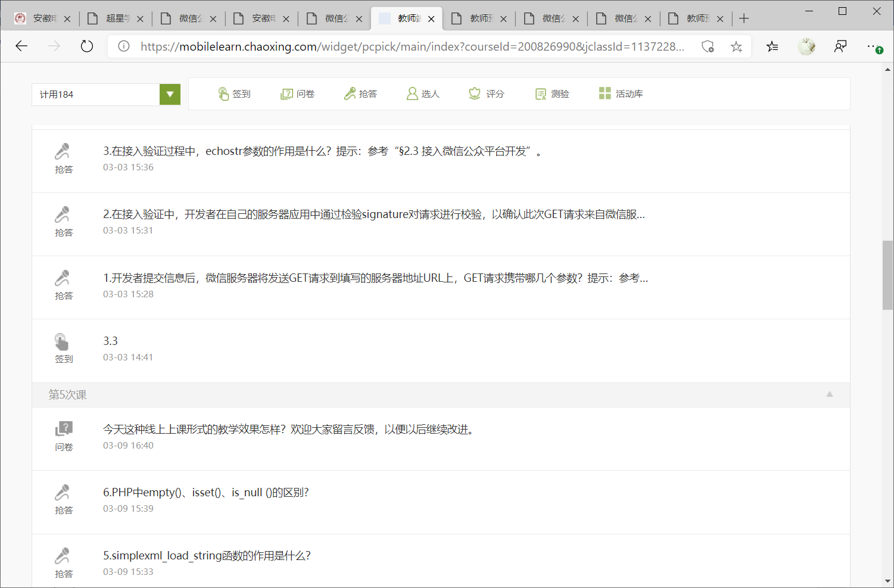The width and height of the screenshot is (894, 588).
Task: Open a new browser tab
Action: tap(744, 18)
